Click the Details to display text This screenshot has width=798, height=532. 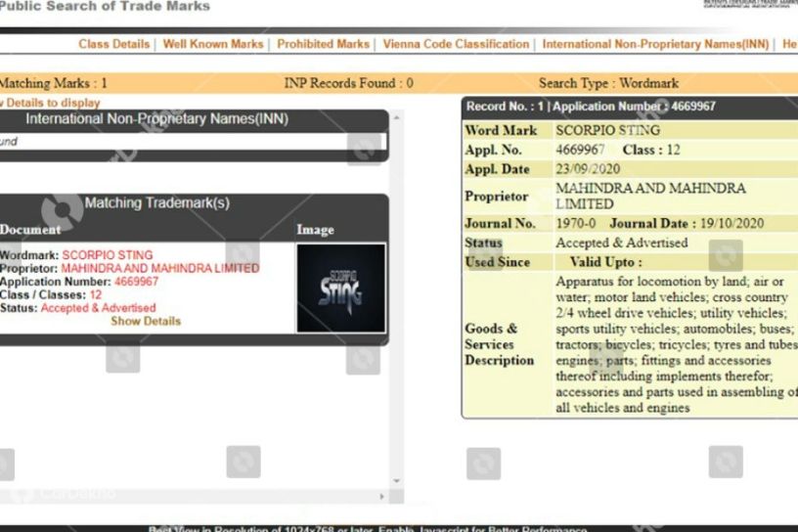(x=53, y=103)
